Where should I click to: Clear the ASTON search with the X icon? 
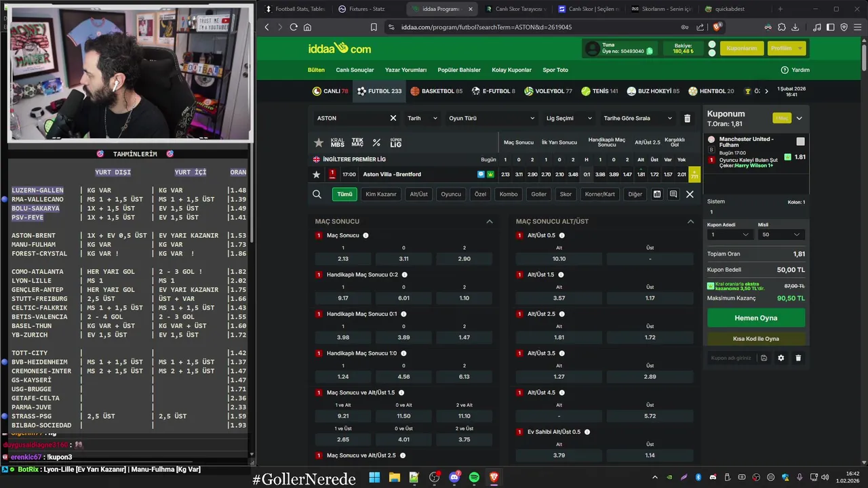[393, 118]
